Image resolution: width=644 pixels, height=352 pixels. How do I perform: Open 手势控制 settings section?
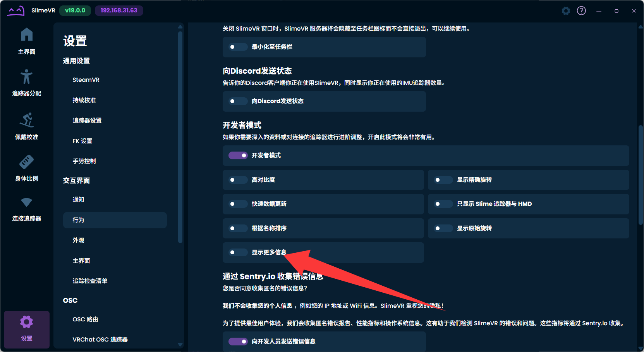[115, 161]
